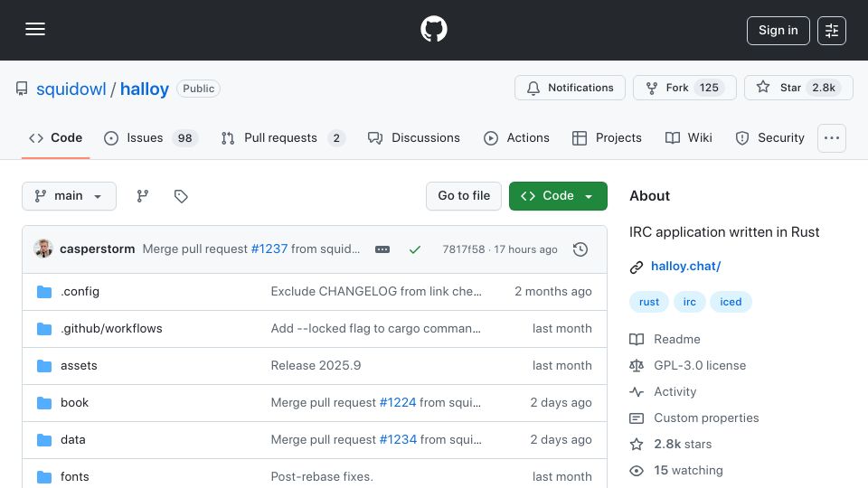Click casperstorm avatar image
The image size is (868, 488).
pyautogui.click(x=43, y=249)
